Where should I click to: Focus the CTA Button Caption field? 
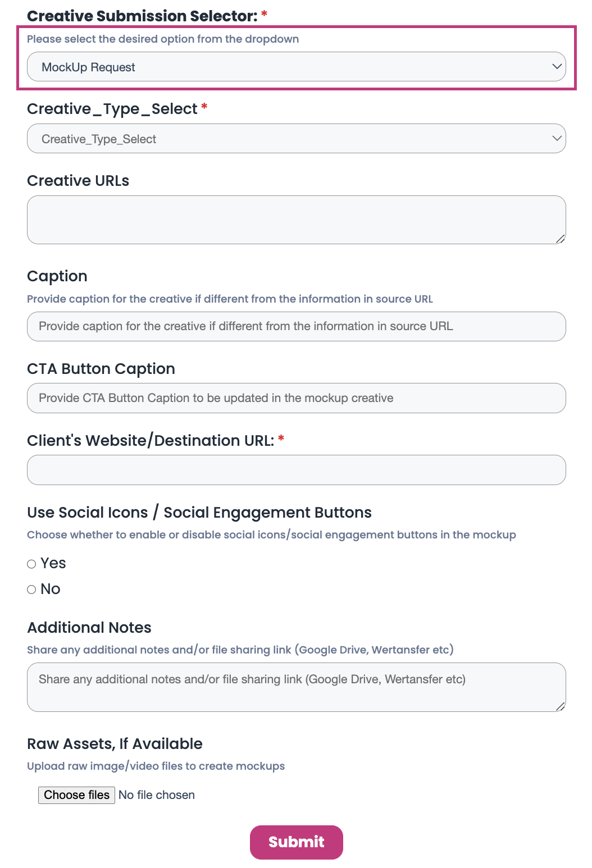(296, 398)
